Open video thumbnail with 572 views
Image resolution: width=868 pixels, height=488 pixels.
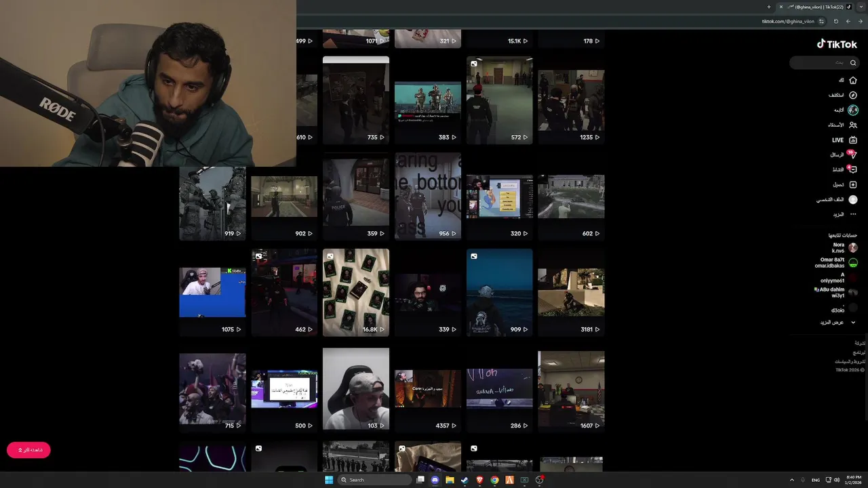tap(500, 100)
